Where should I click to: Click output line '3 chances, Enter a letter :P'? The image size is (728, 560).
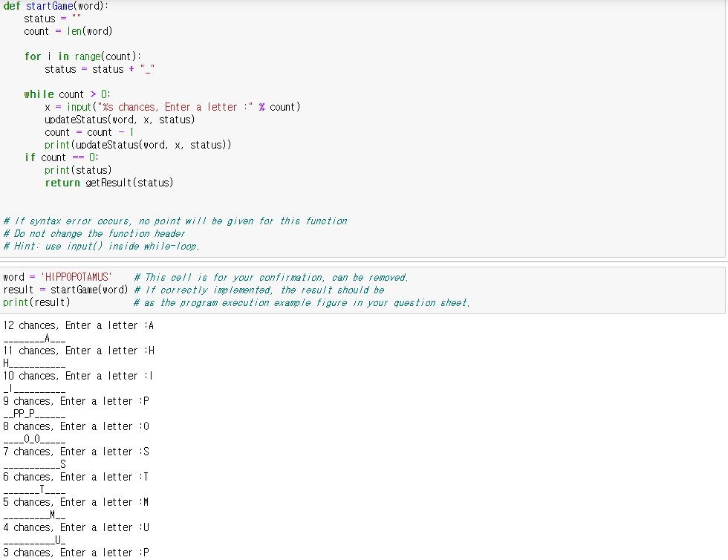pos(76,553)
